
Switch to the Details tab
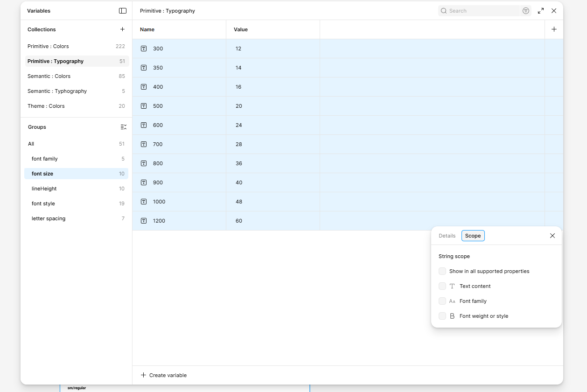pos(447,236)
